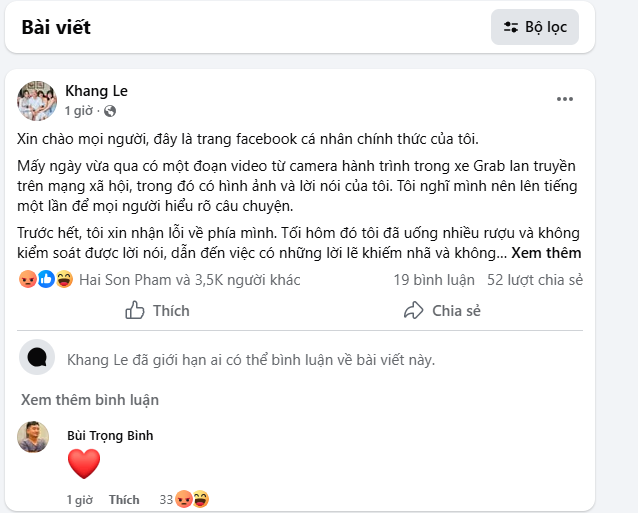Screen dimensions: 638x513
Task: Click the red heart sticker in comment
Action: tap(84, 463)
